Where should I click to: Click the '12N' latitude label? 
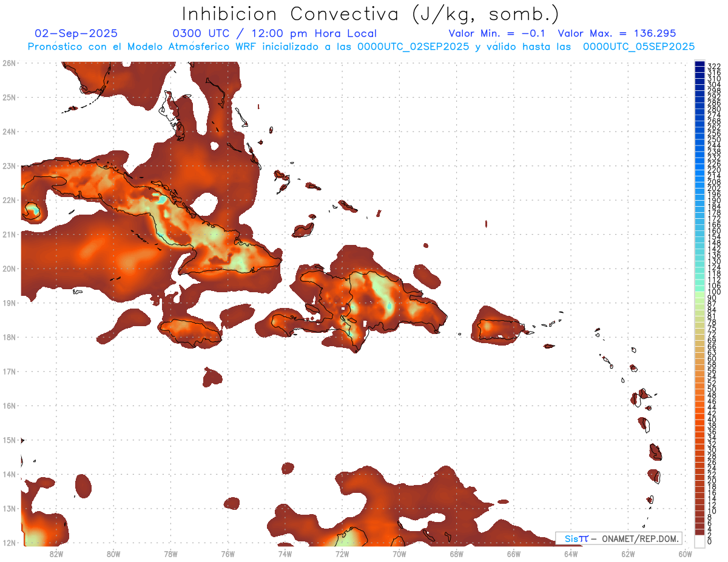[8, 543]
